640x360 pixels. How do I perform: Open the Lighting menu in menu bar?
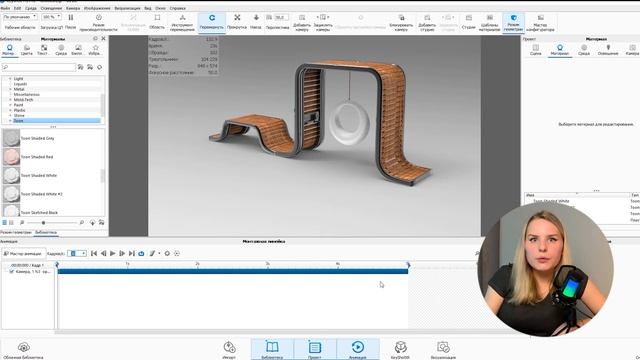coord(51,8)
